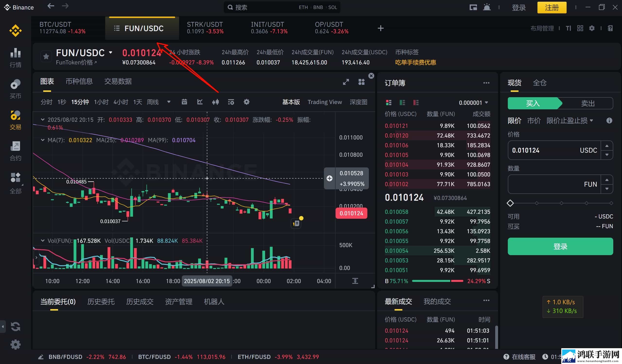Screen dimensions: 622x364
Task: Click the refresh icon in left sidebar
Action: point(15,327)
